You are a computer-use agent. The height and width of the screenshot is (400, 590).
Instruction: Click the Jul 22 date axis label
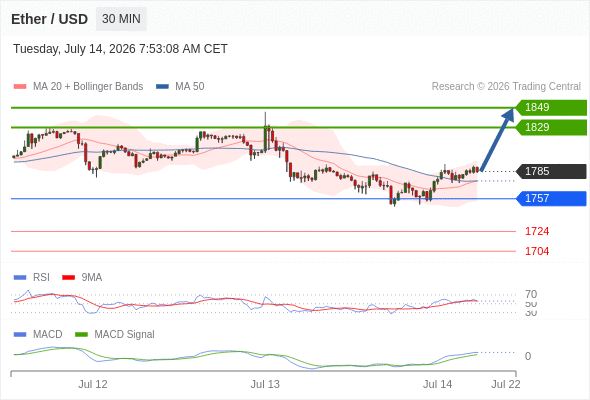point(506,385)
